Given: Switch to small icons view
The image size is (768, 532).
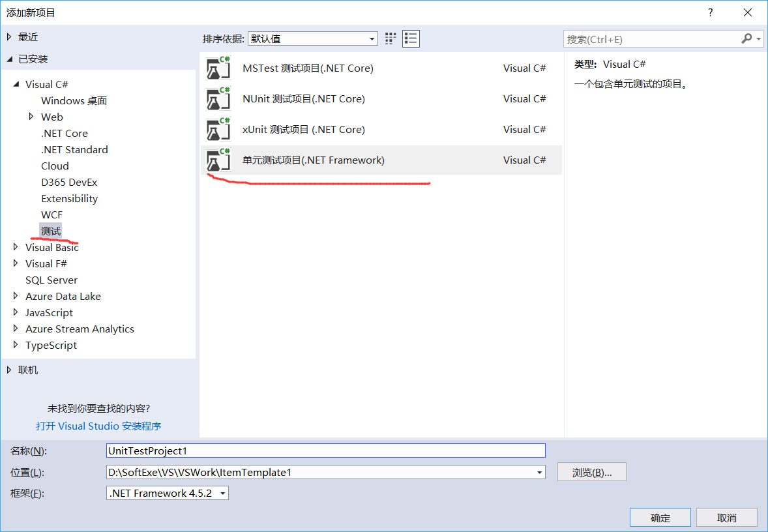Looking at the screenshot, I should [x=391, y=38].
